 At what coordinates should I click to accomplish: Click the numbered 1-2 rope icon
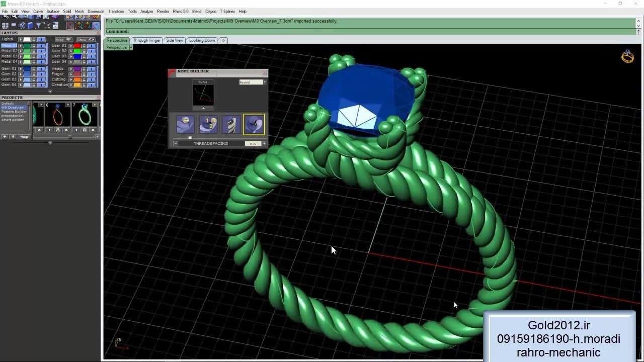pyautogui.click(x=208, y=124)
